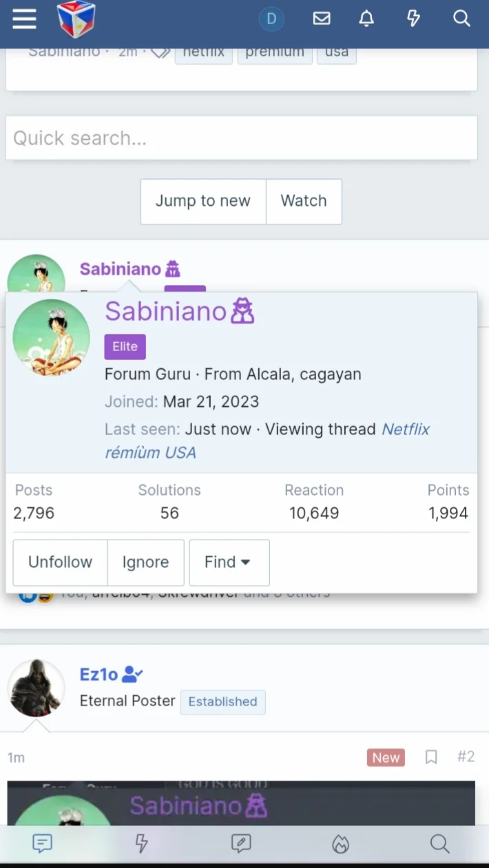Jump to new posts
Image resolution: width=489 pixels, height=868 pixels.
203,201
